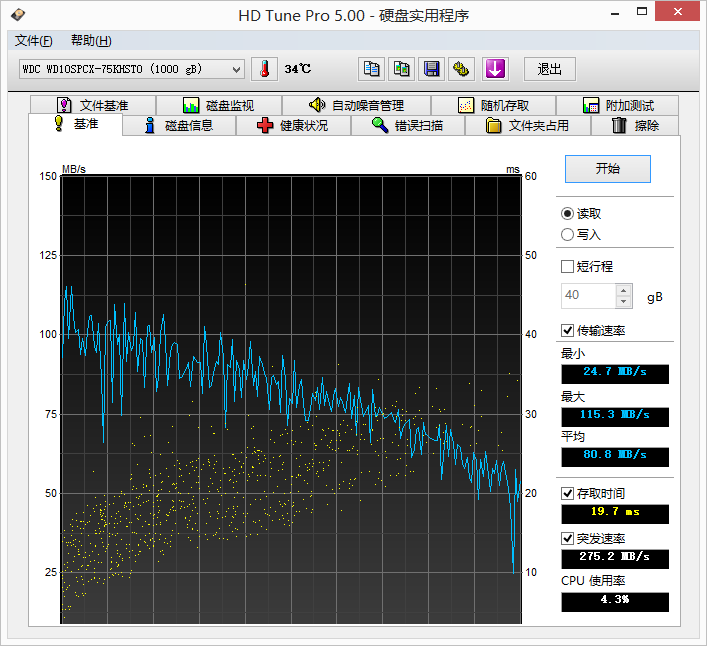Select the 写入 write radio button
Viewport: 707px width, 646px height.
(x=568, y=234)
